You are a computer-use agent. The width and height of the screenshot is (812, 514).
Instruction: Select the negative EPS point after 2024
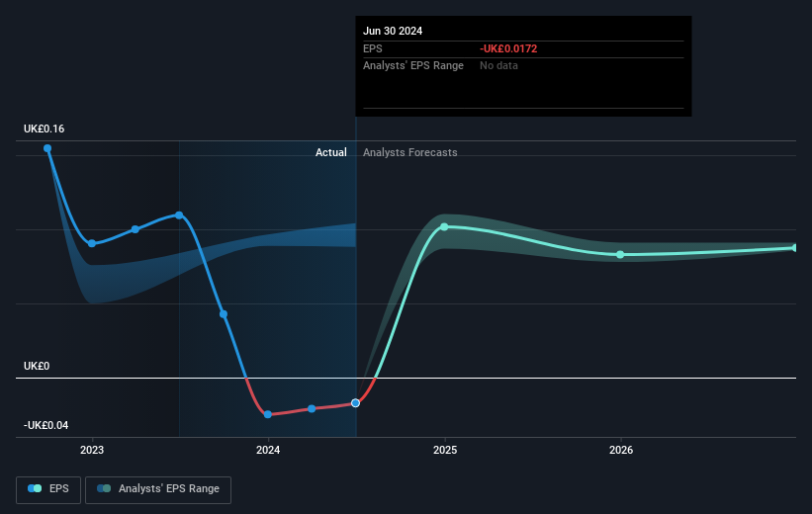pyautogui.click(x=312, y=409)
